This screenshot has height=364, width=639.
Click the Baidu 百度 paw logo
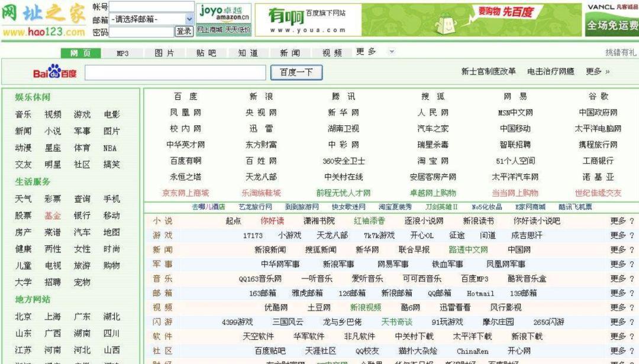click(x=55, y=72)
